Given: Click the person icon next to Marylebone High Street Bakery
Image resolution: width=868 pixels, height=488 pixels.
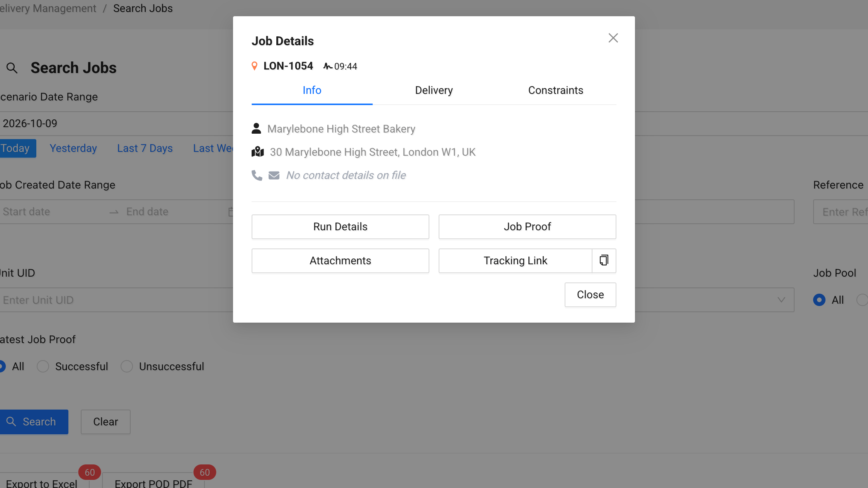Looking at the screenshot, I should tap(256, 129).
